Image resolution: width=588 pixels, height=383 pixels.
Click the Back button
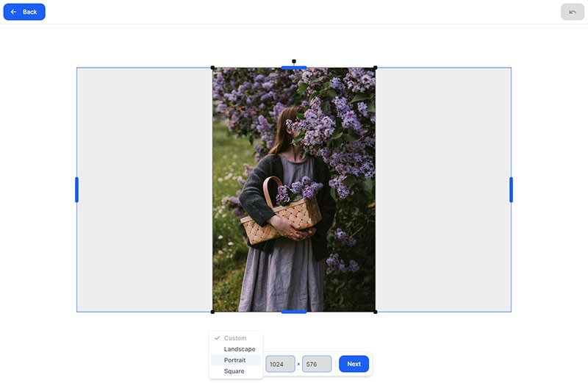point(24,12)
